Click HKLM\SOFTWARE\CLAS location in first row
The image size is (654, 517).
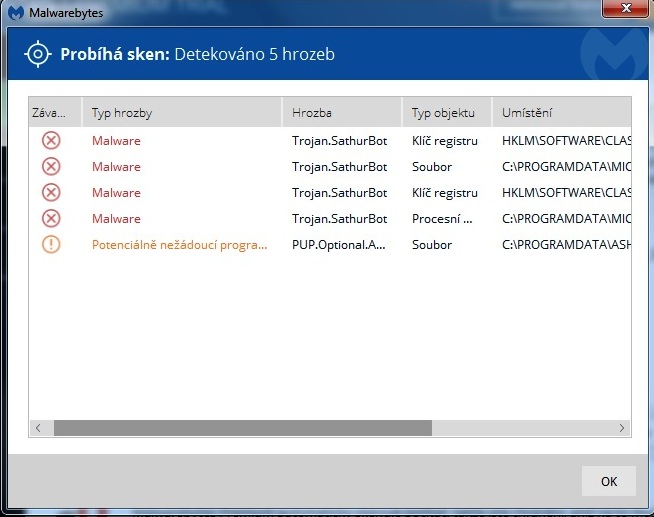click(x=566, y=141)
